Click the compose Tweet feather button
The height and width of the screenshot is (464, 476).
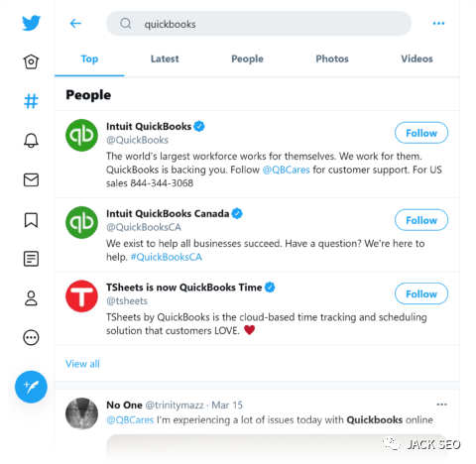(x=31, y=387)
